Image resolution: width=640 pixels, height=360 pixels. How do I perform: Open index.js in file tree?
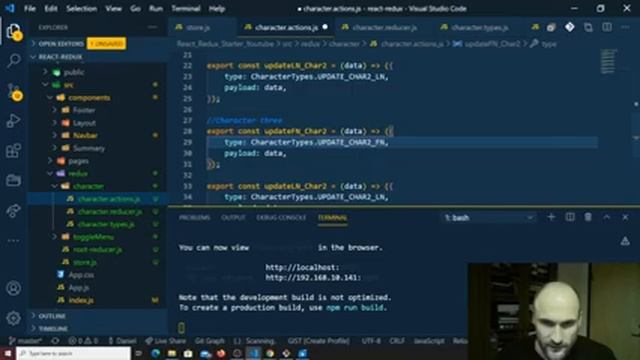pyautogui.click(x=81, y=300)
